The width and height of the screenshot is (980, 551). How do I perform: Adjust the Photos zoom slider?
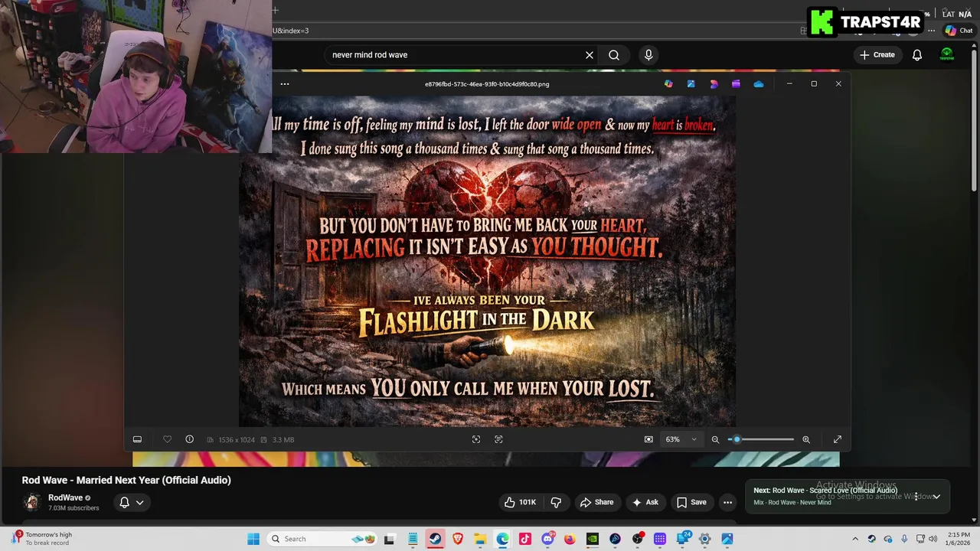[x=761, y=439]
